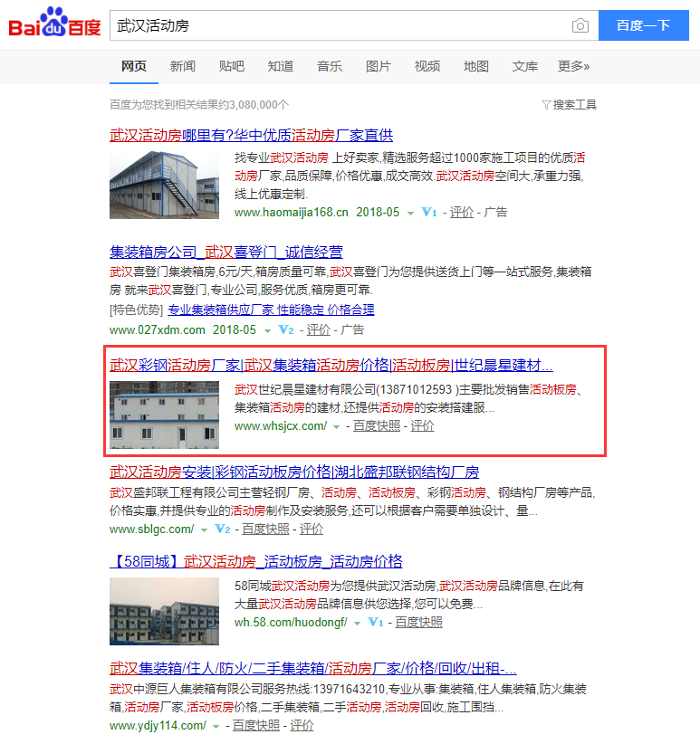Switch to the 贴吧 tab
Screen dimensions: 700x744
tap(232, 66)
